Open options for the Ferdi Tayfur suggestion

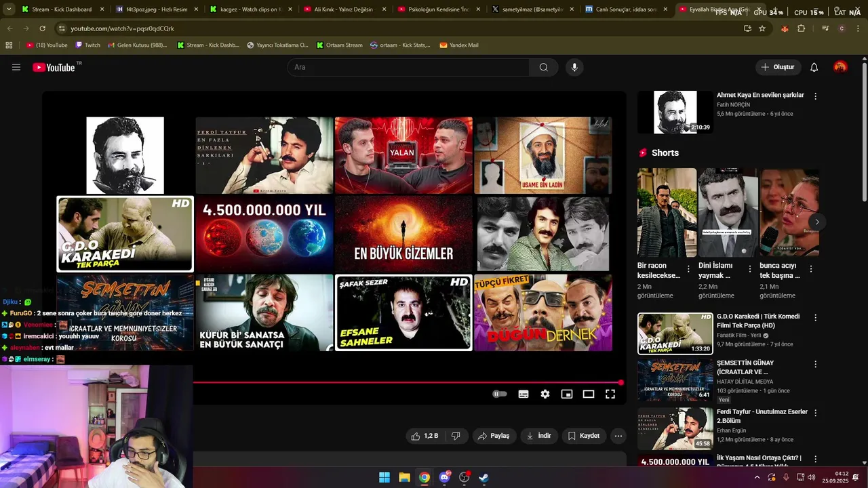[x=815, y=413]
